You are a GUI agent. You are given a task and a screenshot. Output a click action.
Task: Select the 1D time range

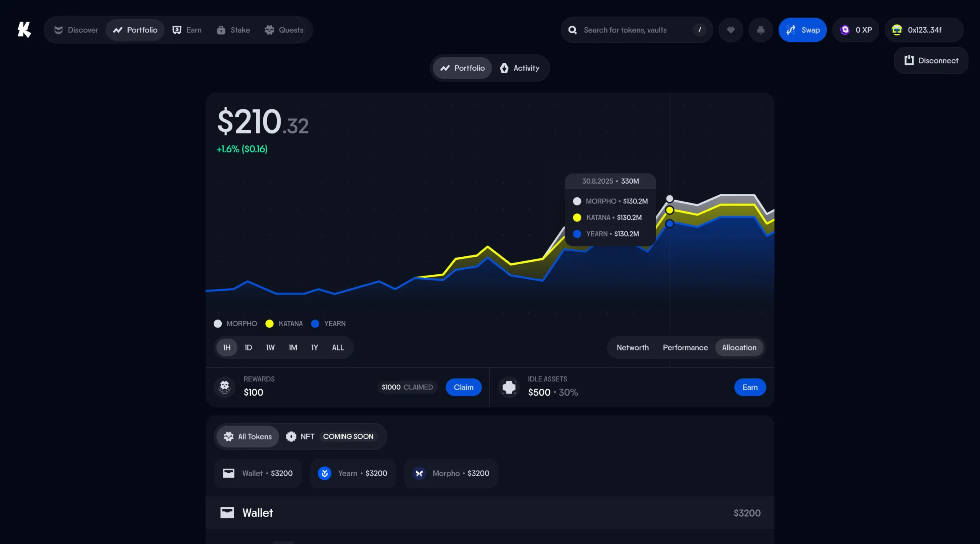coord(248,347)
